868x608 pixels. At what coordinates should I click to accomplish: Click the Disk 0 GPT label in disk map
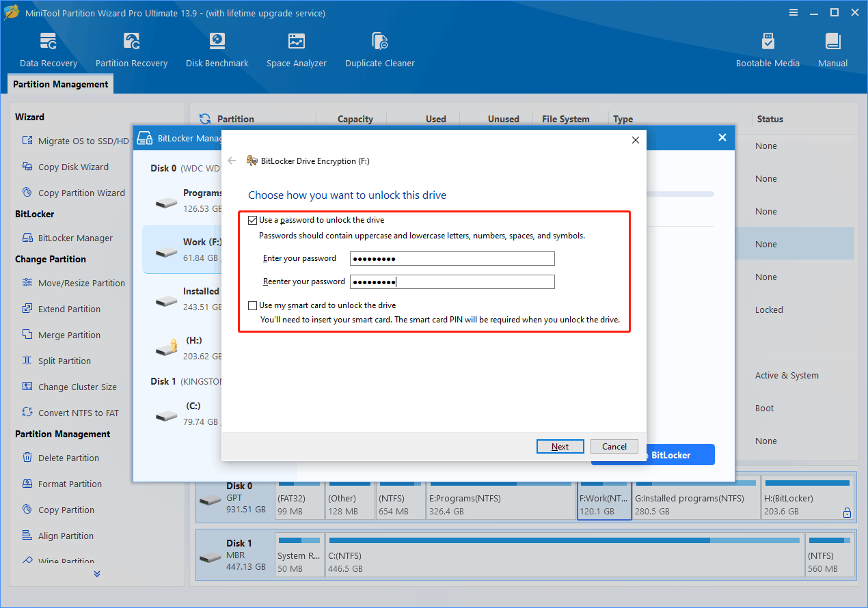(234, 498)
